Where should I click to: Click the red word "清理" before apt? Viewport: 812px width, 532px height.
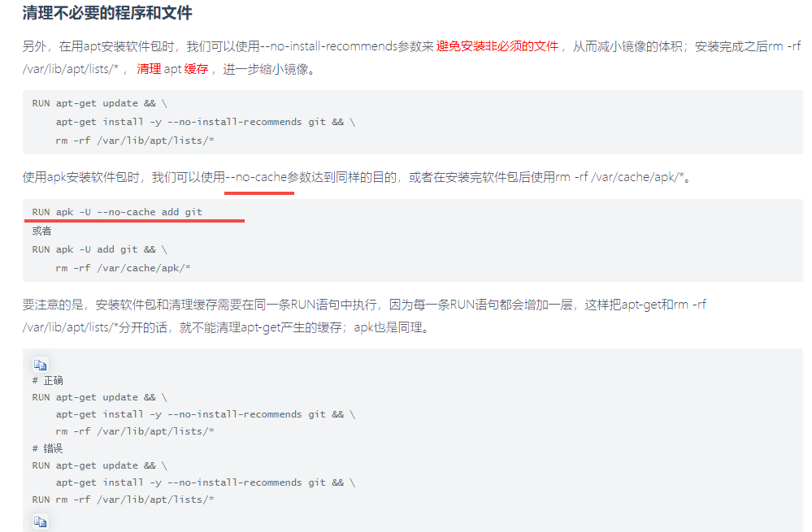[149, 69]
